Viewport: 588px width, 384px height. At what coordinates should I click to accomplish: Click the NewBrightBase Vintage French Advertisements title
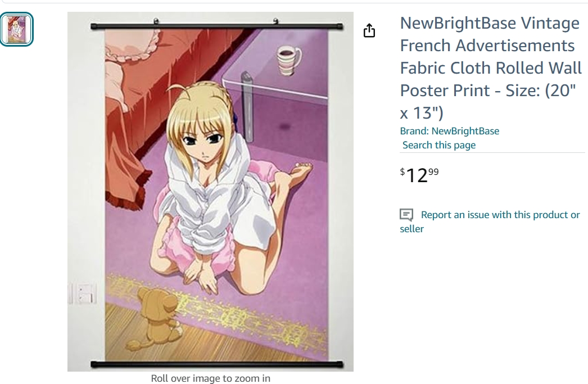pos(489,46)
